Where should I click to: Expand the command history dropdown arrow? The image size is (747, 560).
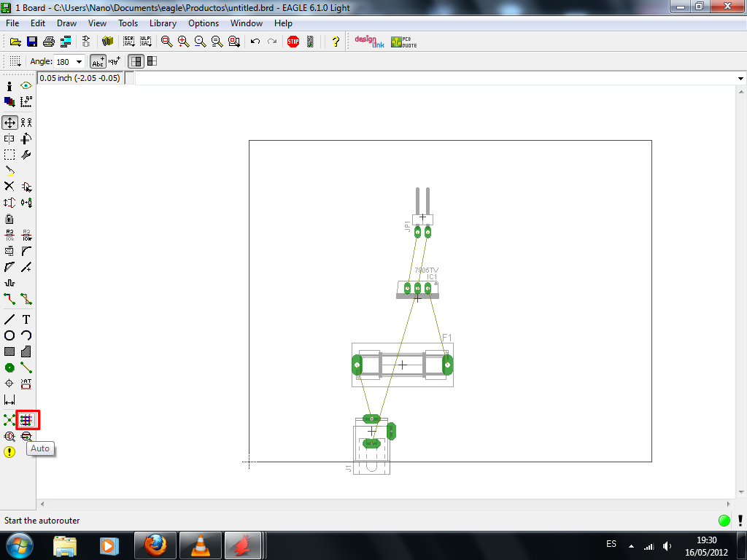tap(740, 79)
